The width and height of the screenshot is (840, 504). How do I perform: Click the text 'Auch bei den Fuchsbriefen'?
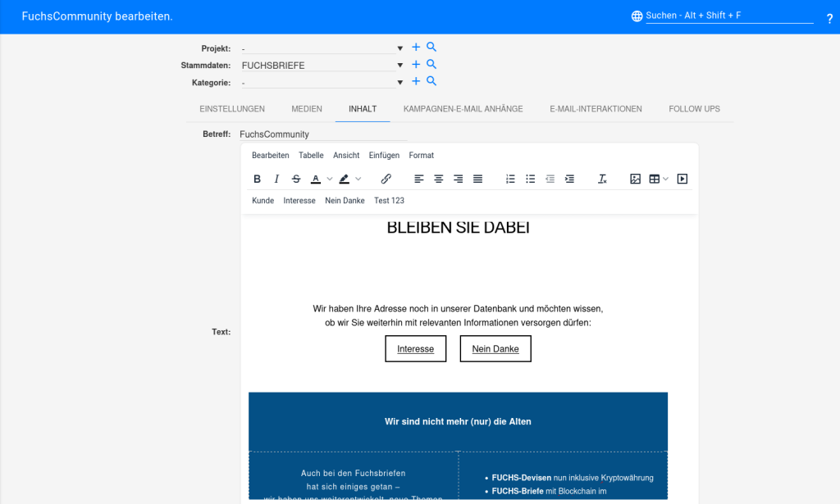pos(353,473)
